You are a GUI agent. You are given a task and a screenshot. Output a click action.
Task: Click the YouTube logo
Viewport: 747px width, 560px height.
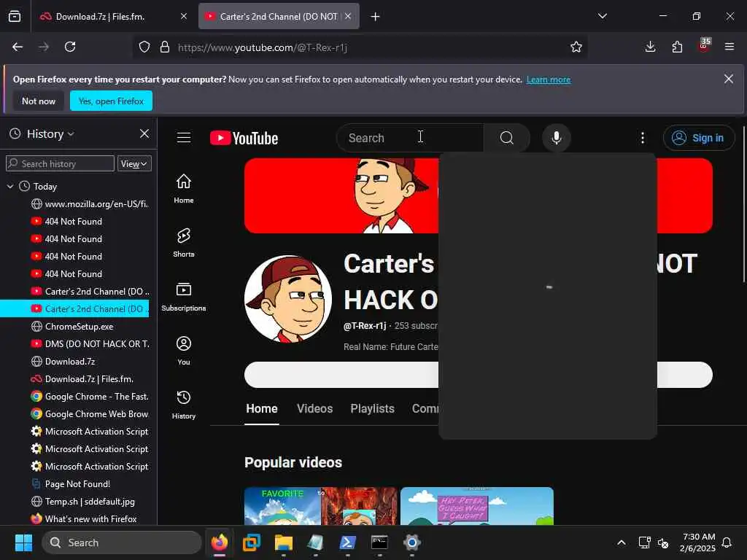click(244, 138)
